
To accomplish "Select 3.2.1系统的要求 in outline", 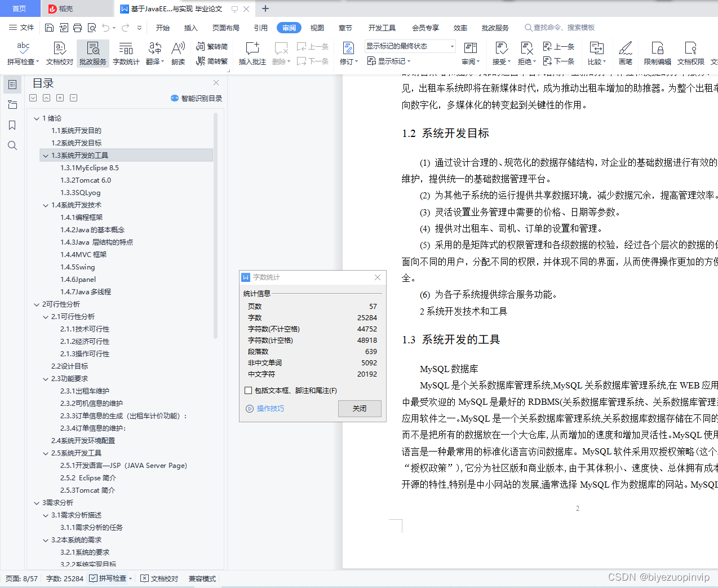I will tap(85, 552).
